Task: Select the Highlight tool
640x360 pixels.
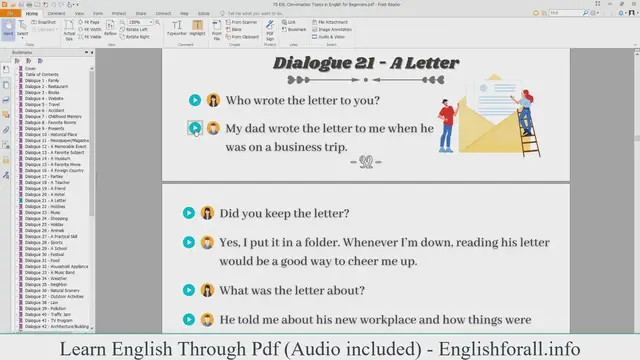Action: [198, 28]
